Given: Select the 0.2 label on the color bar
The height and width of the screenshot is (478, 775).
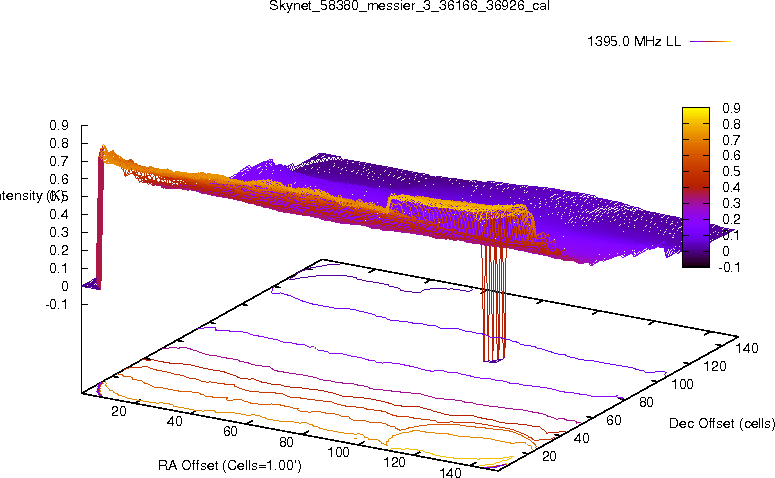Looking at the screenshot, I should click(x=731, y=219).
